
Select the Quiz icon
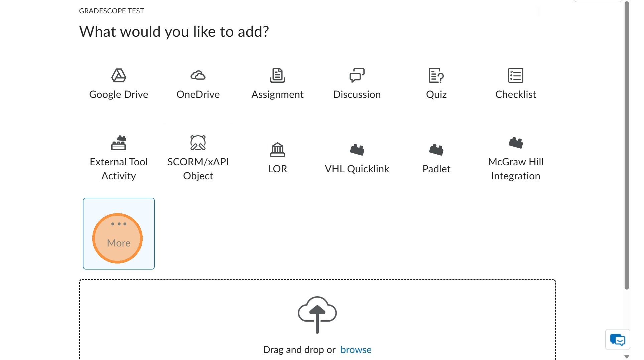[x=436, y=75]
